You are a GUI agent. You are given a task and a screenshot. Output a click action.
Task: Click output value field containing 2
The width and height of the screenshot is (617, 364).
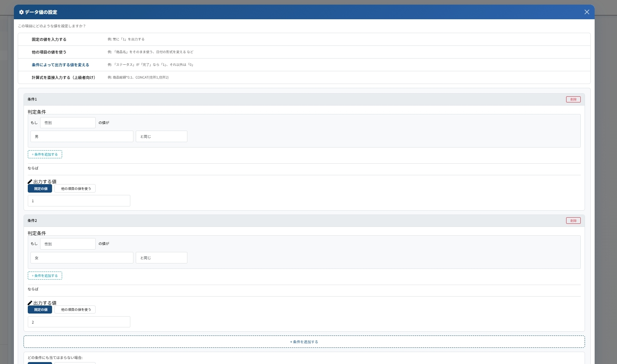(79, 322)
